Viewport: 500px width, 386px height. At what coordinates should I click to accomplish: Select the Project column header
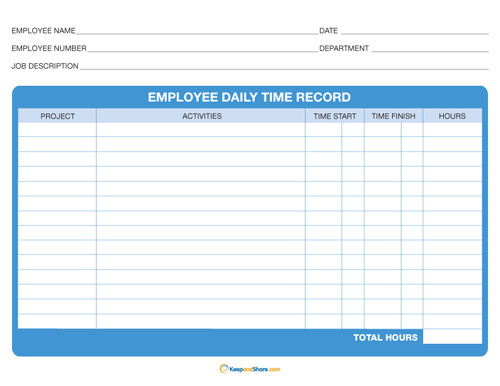tap(57, 116)
